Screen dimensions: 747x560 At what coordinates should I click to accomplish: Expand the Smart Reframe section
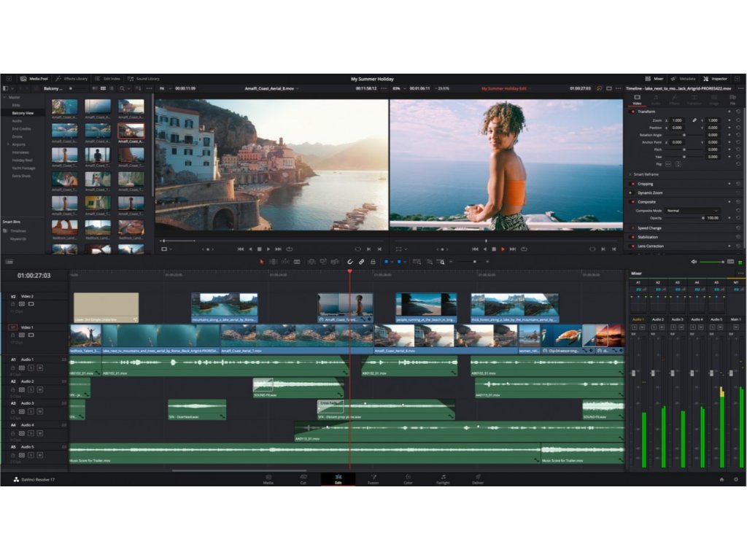(x=630, y=174)
